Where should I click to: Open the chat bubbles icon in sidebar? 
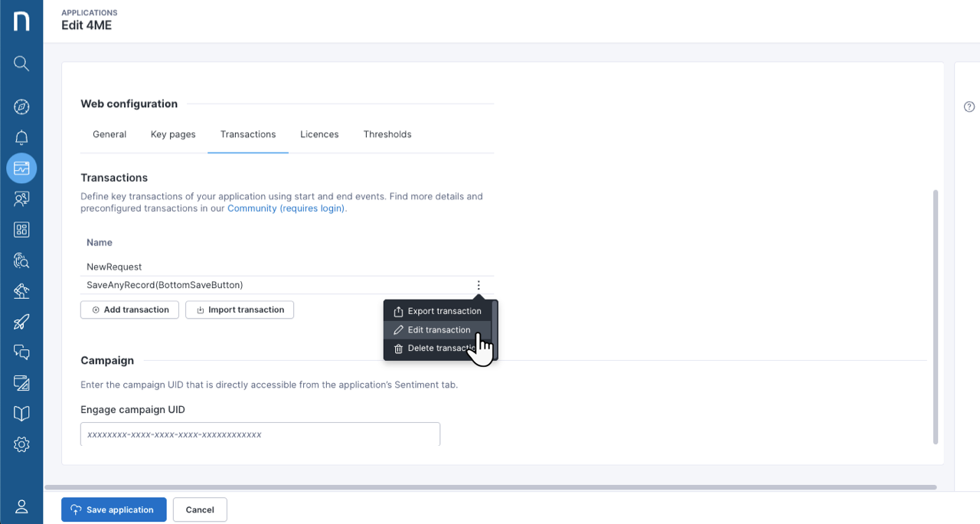[x=21, y=352]
